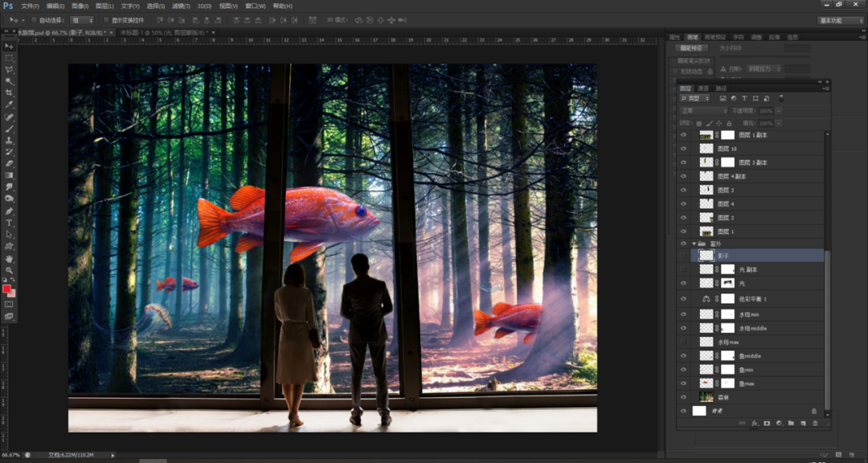Select the 背景 layer row
Viewport: 868px width, 463px height.
point(751,411)
